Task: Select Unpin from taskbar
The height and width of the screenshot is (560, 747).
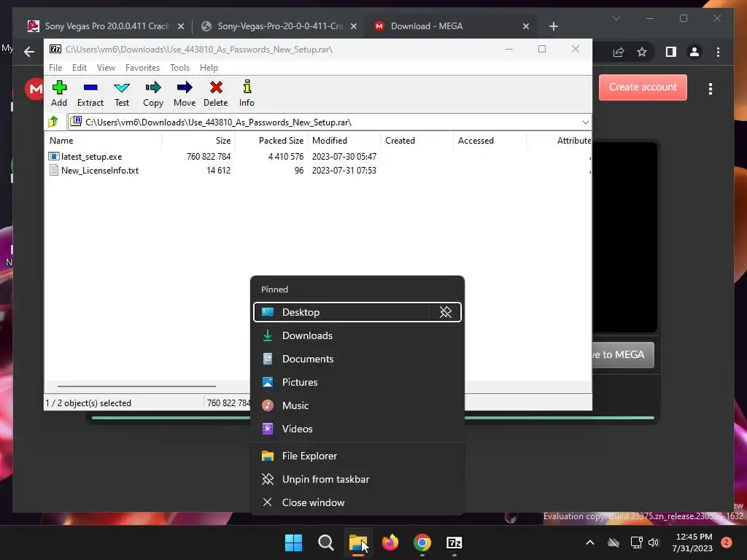Action: 357,480
